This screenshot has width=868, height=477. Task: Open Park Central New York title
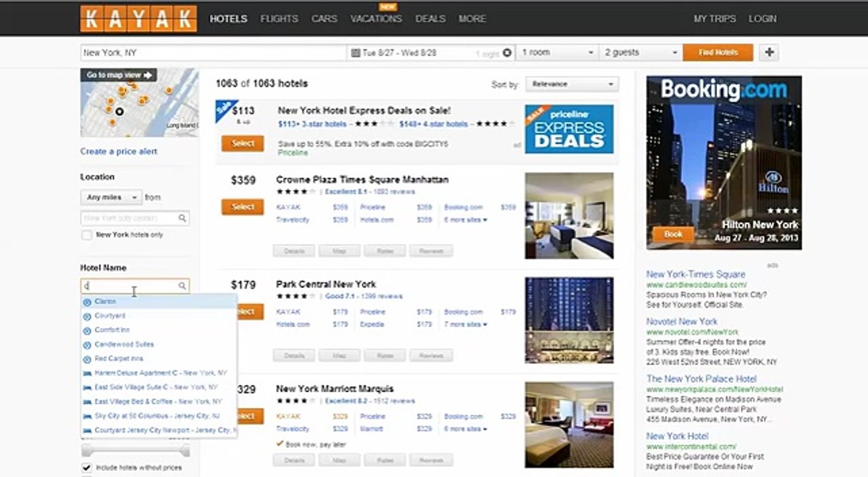[326, 284]
